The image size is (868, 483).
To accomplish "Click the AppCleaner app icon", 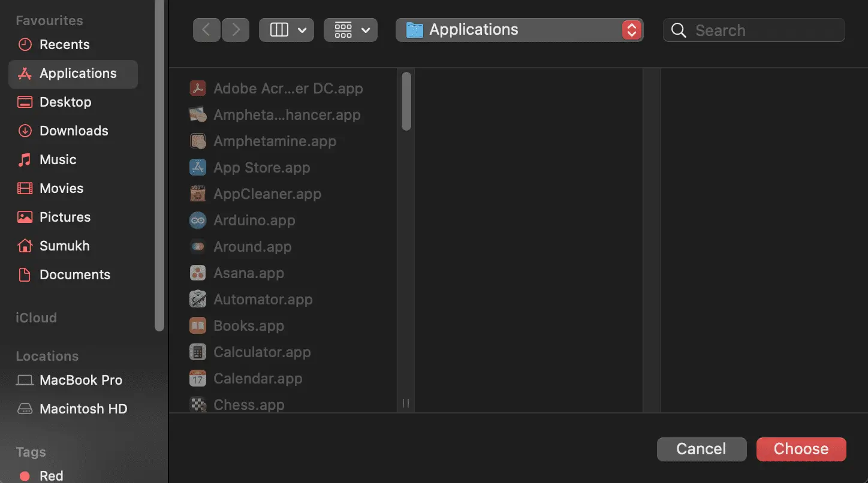I will (x=198, y=194).
